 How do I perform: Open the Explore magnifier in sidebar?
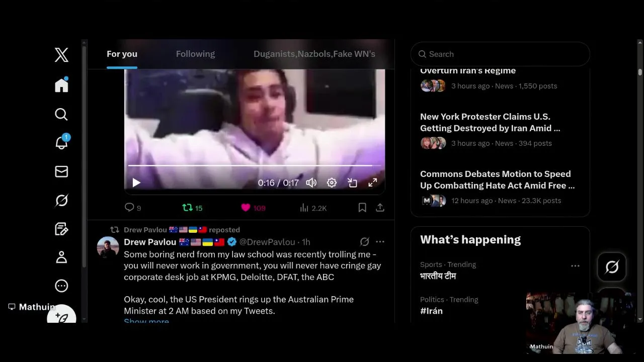click(61, 114)
